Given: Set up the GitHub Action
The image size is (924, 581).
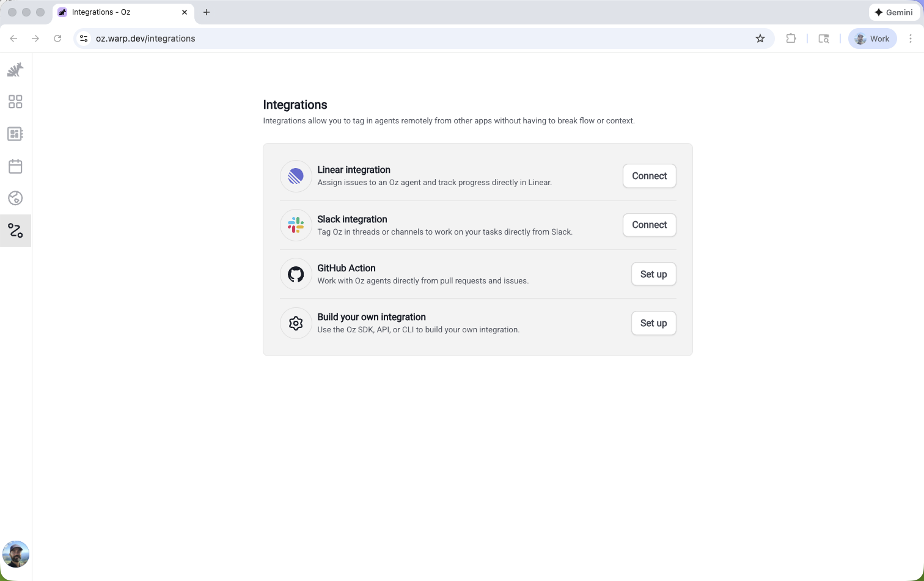Looking at the screenshot, I should click(x=653, y=274).
